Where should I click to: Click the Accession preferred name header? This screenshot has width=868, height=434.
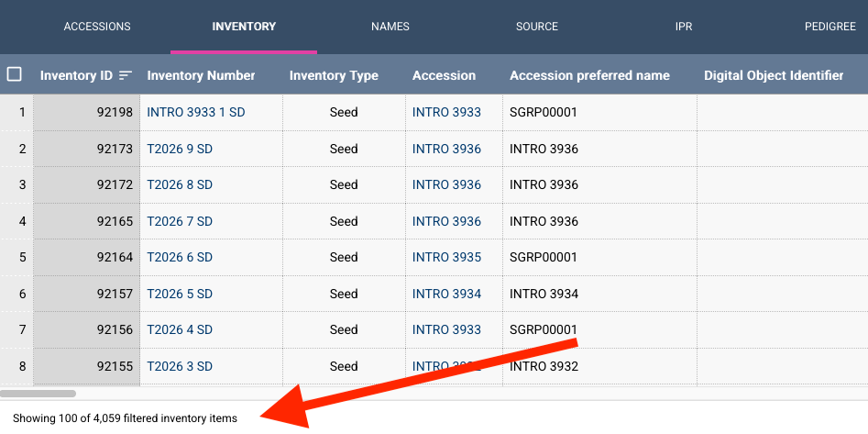coord(589,75)
